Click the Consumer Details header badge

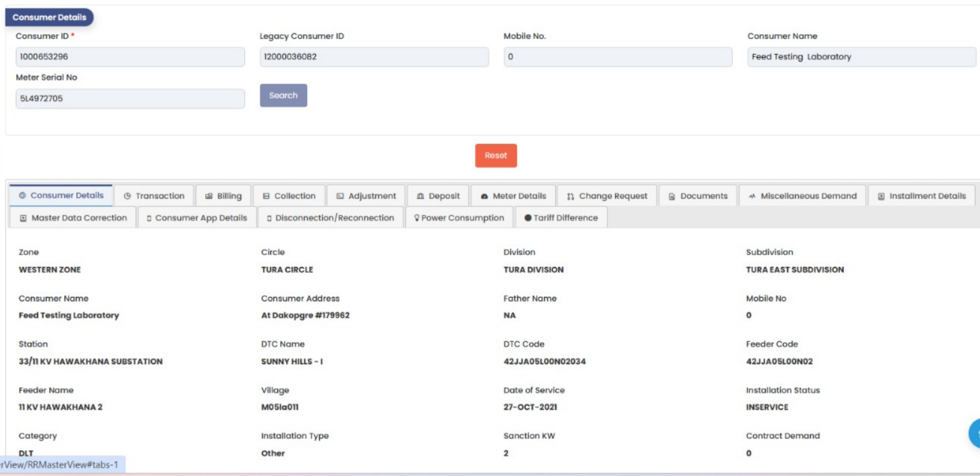[49, 17]
